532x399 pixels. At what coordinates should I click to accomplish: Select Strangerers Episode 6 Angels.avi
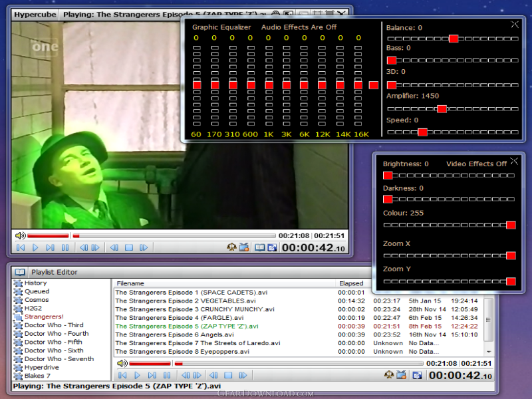[x=174, y=335]
